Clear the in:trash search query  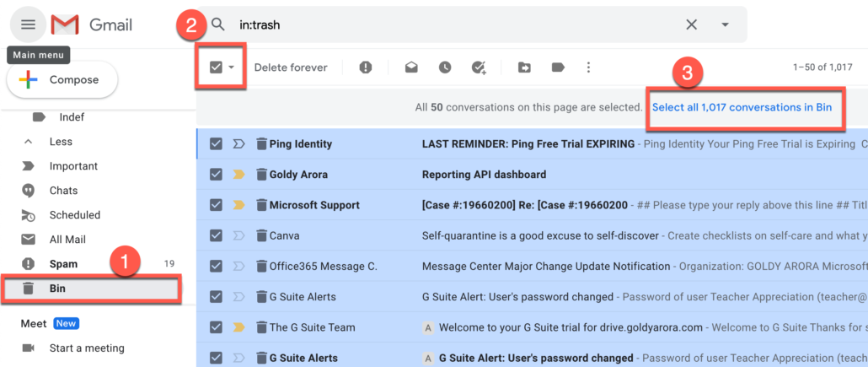click(691, 24)
